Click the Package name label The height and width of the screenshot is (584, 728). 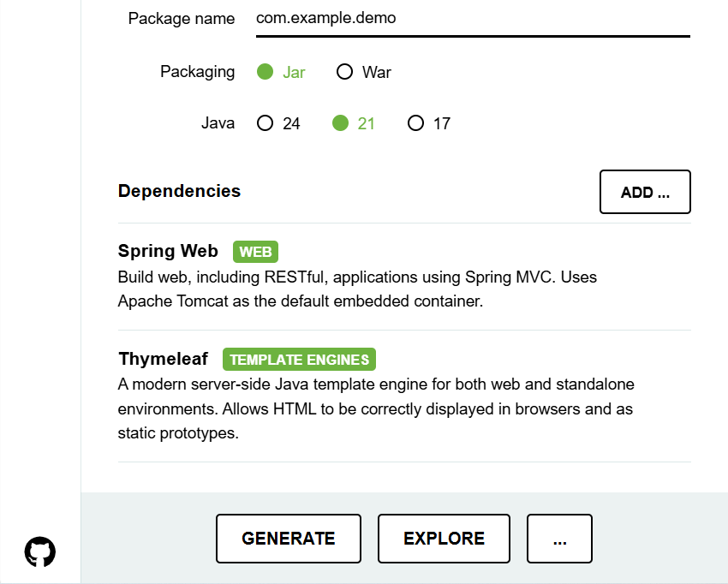[x=181, y=18]
